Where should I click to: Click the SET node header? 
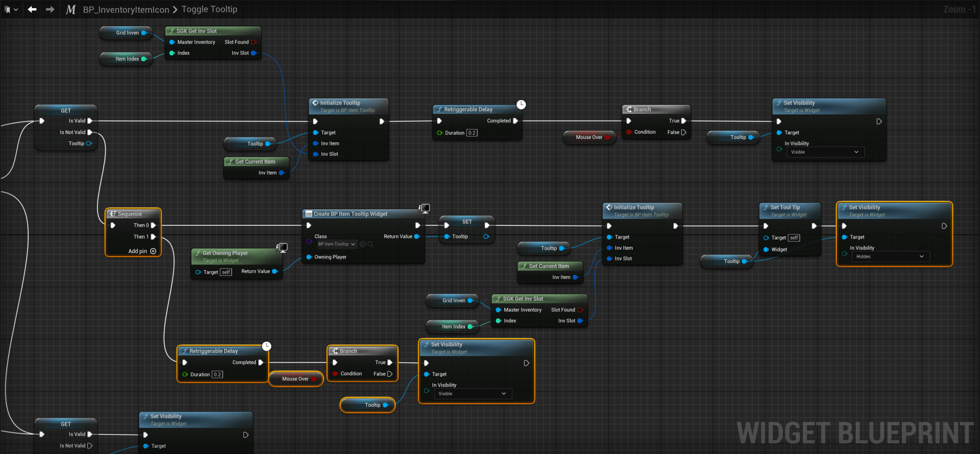(x=467, y=222)
